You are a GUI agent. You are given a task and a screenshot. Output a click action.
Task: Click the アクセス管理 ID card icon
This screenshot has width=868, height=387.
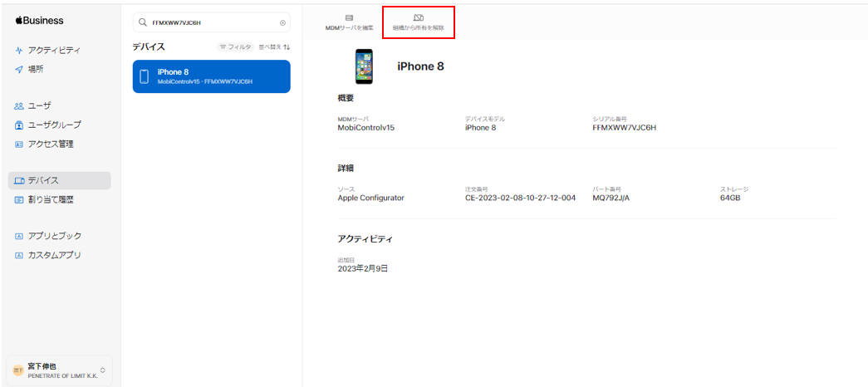(x=19, y=144)
